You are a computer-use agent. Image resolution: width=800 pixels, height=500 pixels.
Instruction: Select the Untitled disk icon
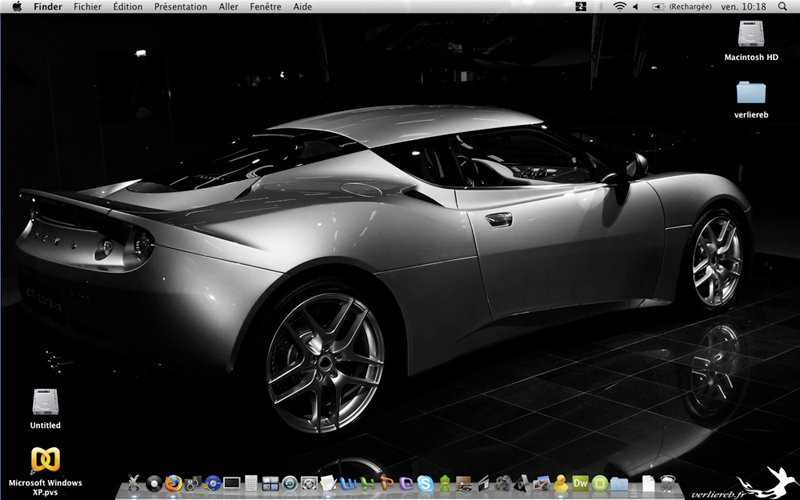pyautogui.click(x=45, y=409)
